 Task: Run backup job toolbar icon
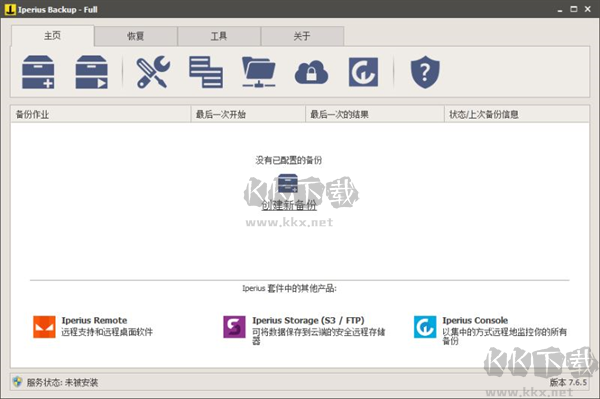(91, 72)
